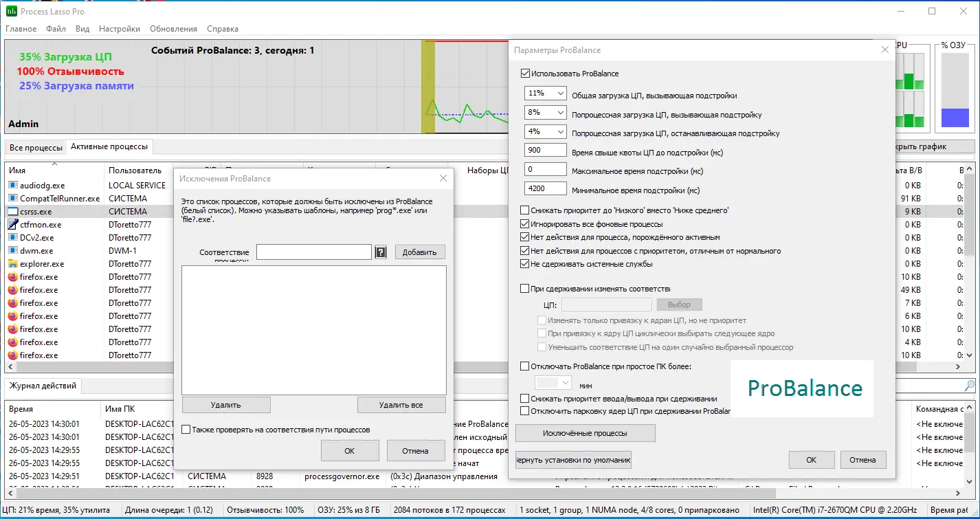This screenshot has width=980, height=519.
Task: Click the dwm.exe process icon
Action: (x=13, y=251)
